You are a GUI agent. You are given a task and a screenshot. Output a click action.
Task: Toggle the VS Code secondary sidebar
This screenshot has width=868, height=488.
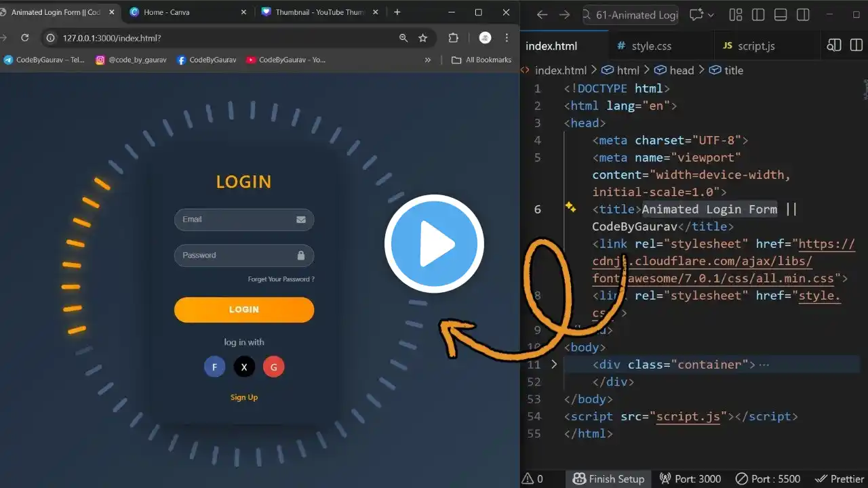pyautogui.click(x=803, y=15)
